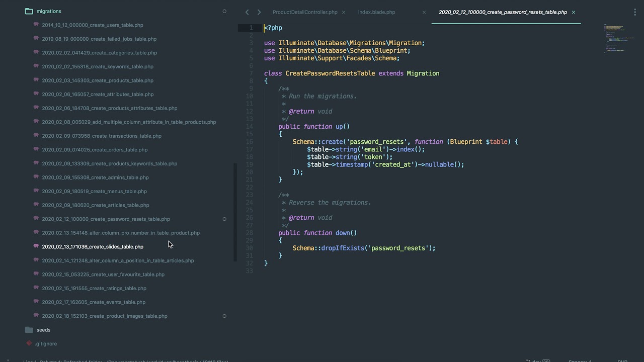Open 2020_02_09_180519_create_menus_table.php

point(95,192)
